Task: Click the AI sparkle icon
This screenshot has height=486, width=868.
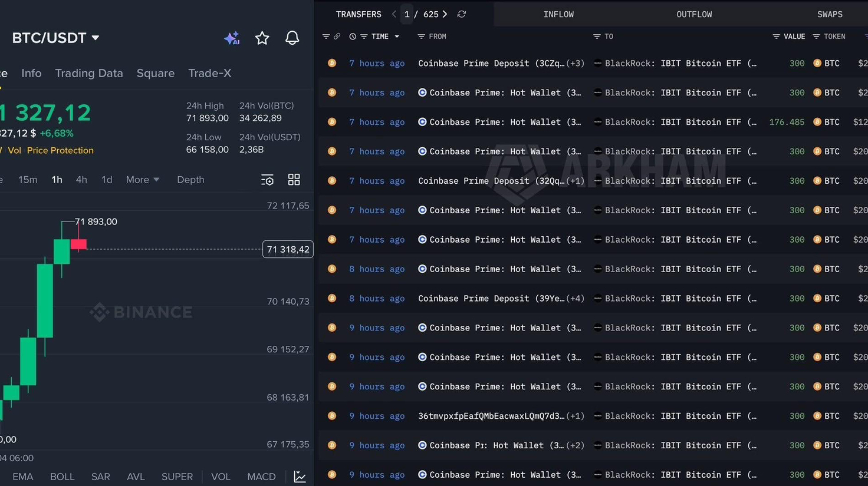Action: coord(232,38)
